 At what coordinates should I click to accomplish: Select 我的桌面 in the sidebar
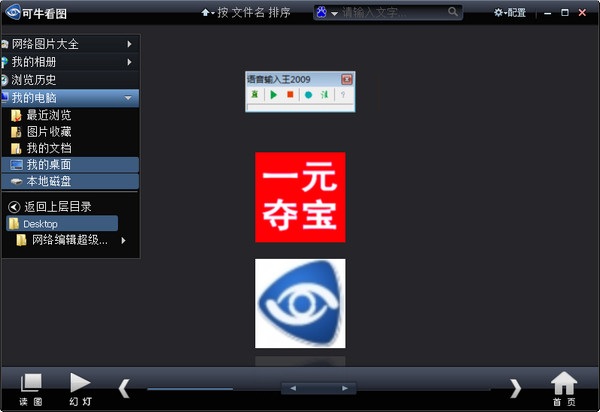[70, 165]
